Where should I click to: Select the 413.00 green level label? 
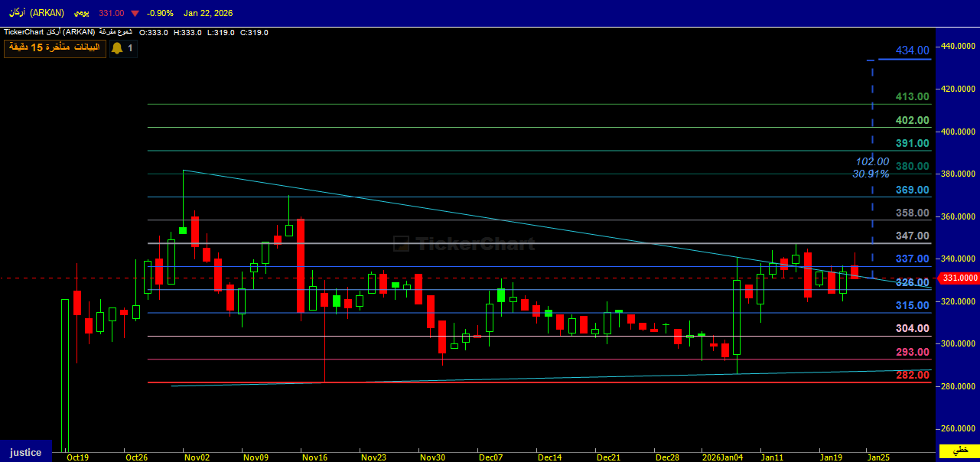(912, 96)
